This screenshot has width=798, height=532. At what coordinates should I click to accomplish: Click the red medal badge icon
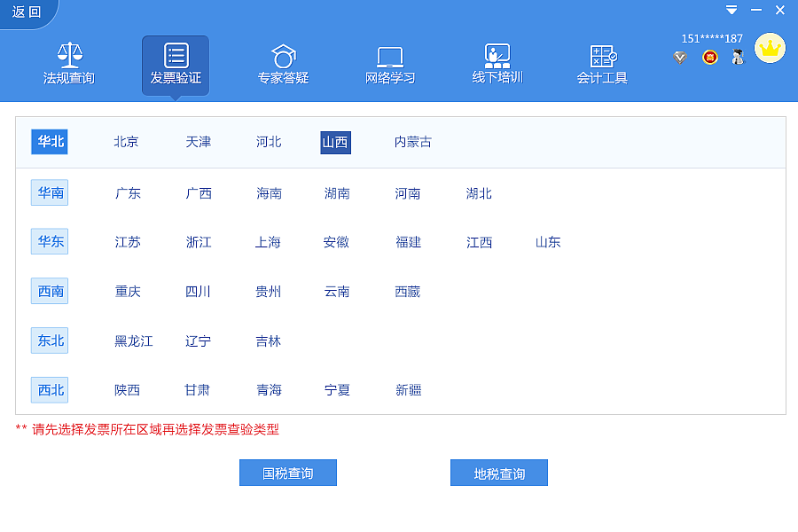click(708, 57)
